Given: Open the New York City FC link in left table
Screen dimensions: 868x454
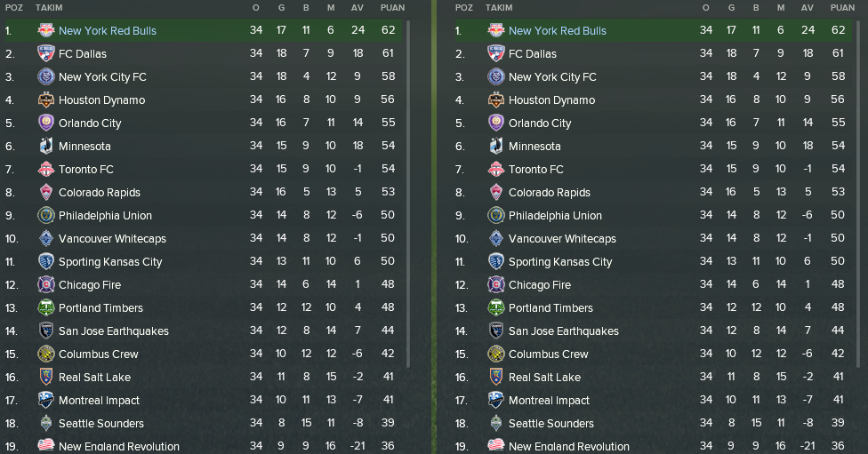Looking at the screenshot, I should pyautogui.click(x=102, y=77).
